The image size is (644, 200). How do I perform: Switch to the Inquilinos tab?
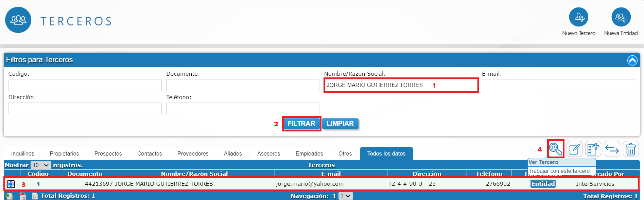[22, 153]
